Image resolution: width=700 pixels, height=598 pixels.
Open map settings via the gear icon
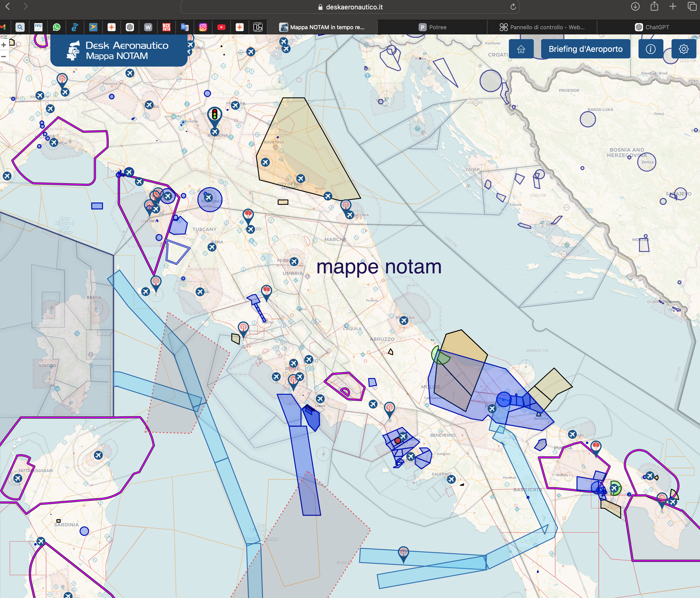coord(683,49)
